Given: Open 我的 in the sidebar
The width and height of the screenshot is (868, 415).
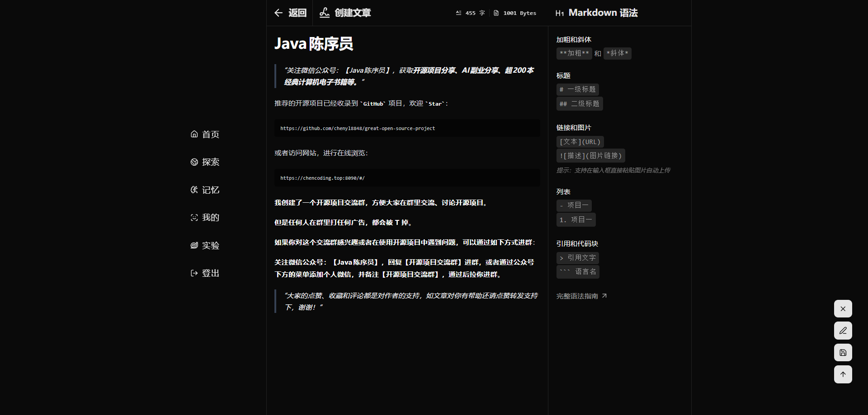Looking at the screenshot, I should coord(205,218).
